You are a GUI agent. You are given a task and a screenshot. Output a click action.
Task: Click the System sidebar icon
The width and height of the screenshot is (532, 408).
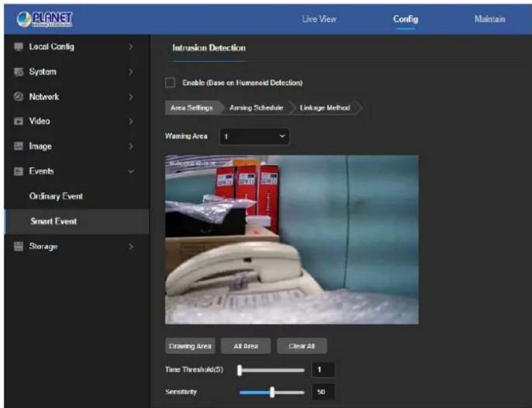pyautogui.click(x=19, y=72)
